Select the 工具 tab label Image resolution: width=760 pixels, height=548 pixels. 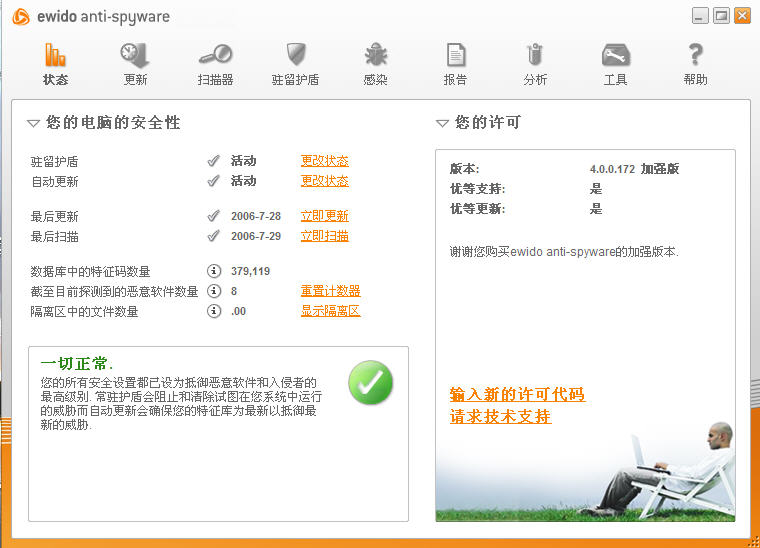[616, 79]
